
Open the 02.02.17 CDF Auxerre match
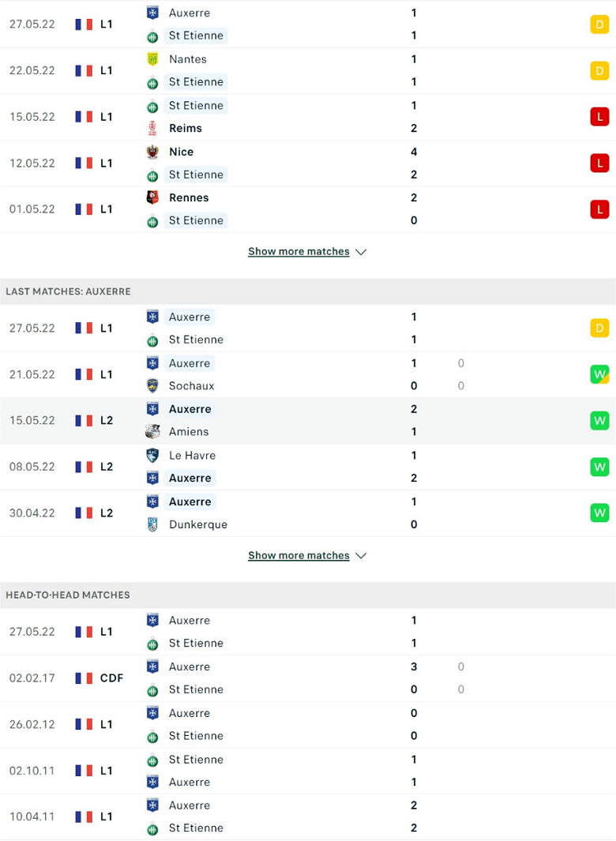pyautogui.click(x=308, y=678)
